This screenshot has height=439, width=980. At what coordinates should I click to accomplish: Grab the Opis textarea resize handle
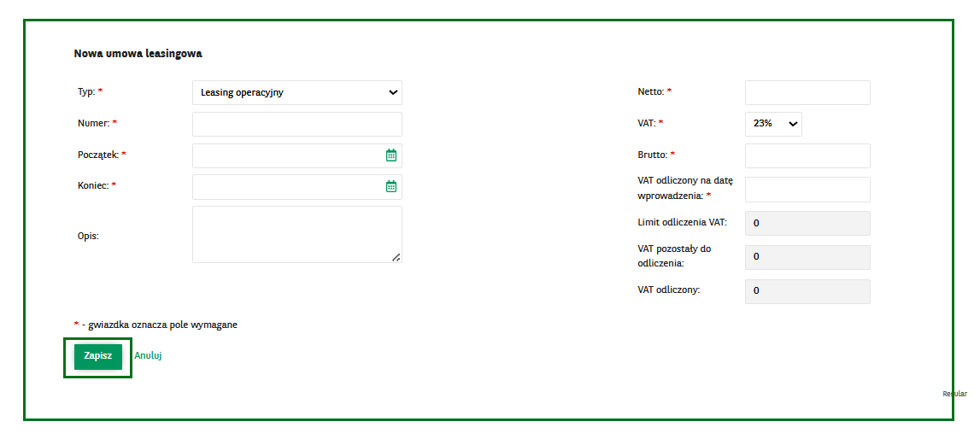(x=396, y=257)
